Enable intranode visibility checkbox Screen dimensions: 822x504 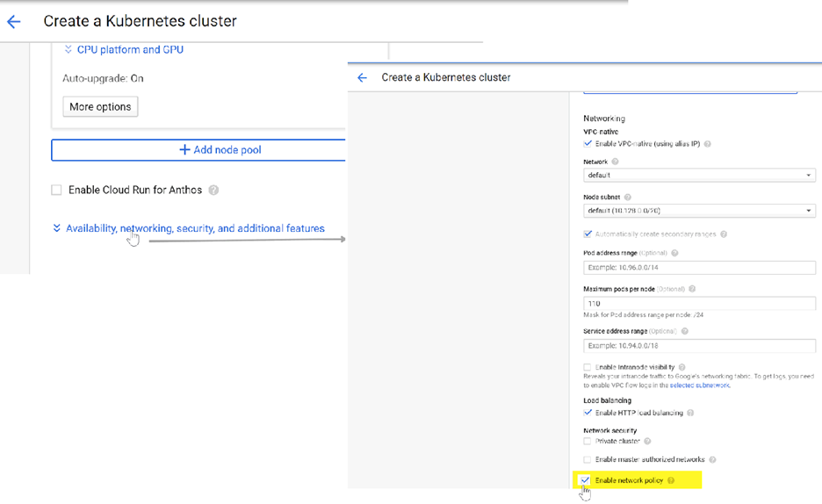tap(588, 367)
